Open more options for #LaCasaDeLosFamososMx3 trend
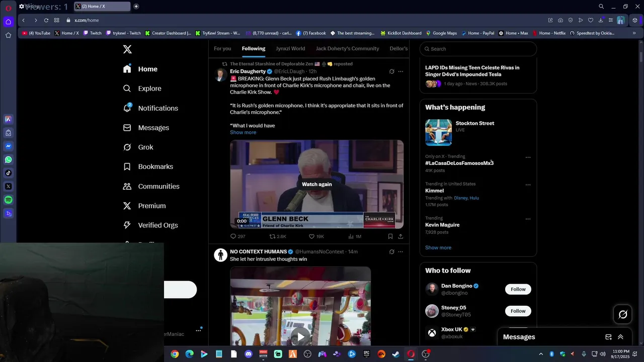The width and height of the screenshot is (644, 362). 528,157
